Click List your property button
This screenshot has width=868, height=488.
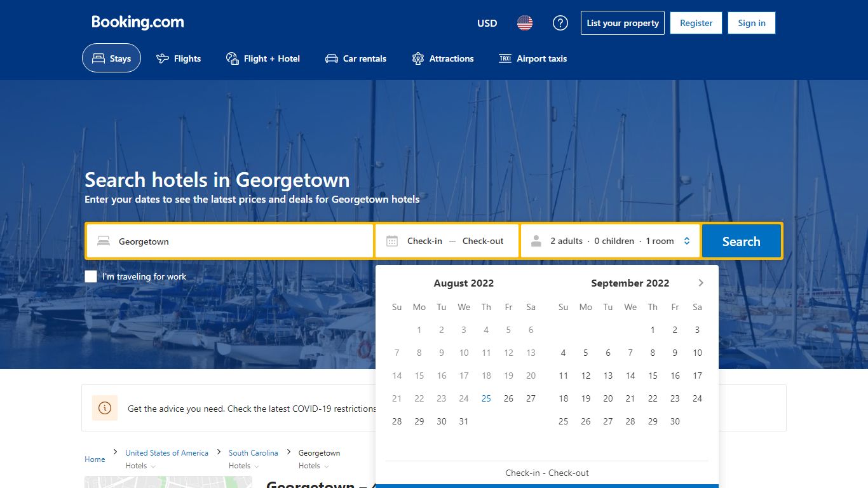click(623, 23)
